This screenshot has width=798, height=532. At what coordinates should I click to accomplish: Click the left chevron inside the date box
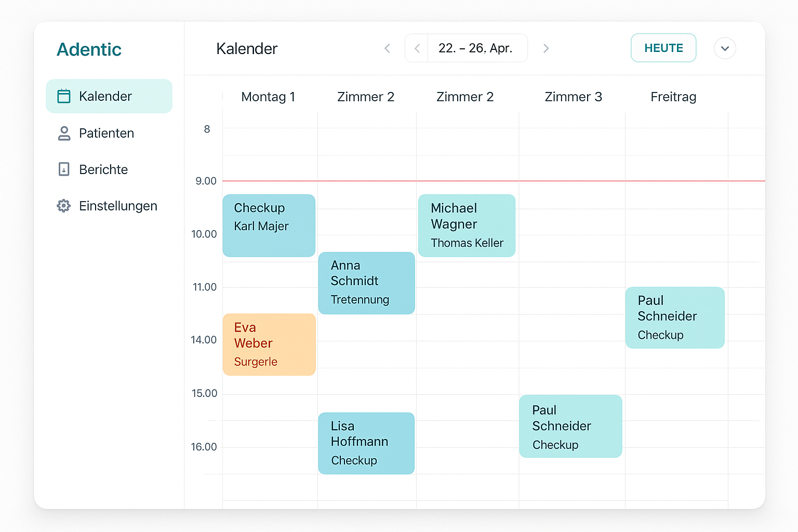(x=417, y=48)
